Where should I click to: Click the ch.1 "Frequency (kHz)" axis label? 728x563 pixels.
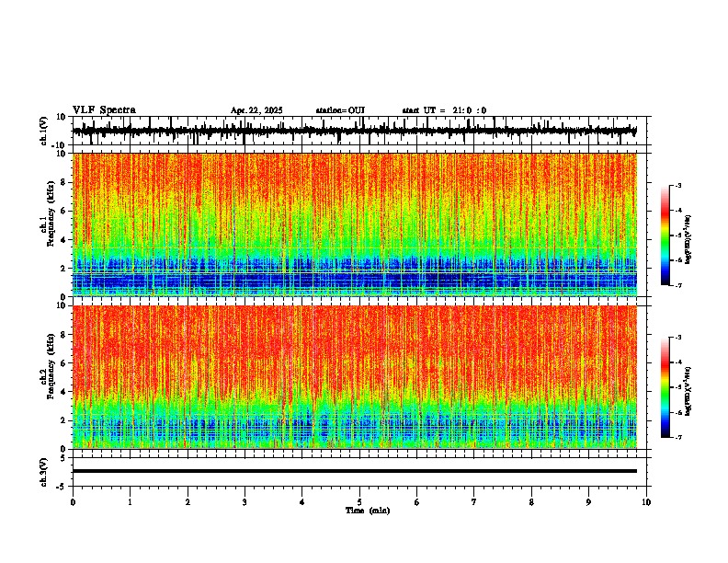51,213
